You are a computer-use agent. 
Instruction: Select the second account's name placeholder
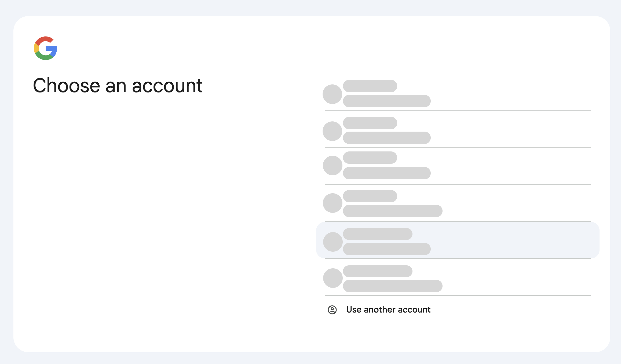pyautogui.click(x=370, y=123)
